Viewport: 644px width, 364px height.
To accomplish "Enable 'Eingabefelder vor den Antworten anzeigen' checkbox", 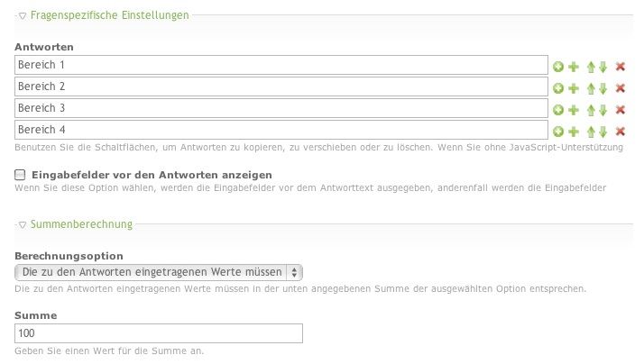I will (20, 174).
